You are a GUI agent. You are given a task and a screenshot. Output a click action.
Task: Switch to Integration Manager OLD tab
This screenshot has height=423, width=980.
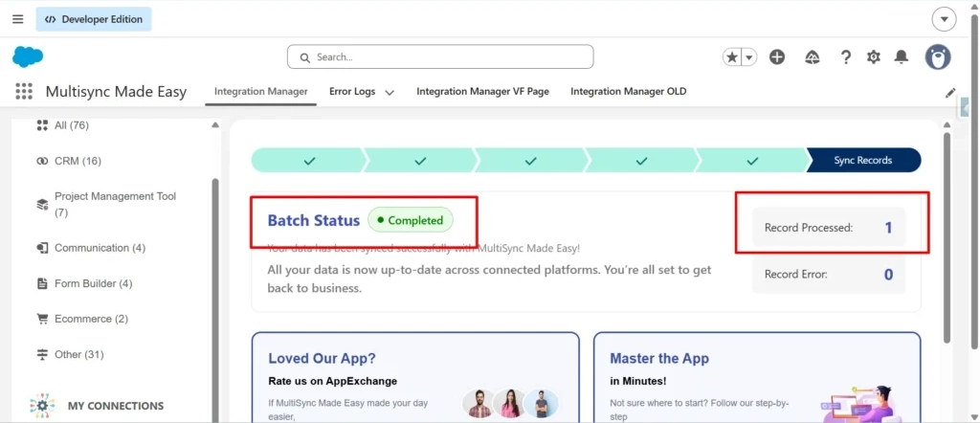628,91
